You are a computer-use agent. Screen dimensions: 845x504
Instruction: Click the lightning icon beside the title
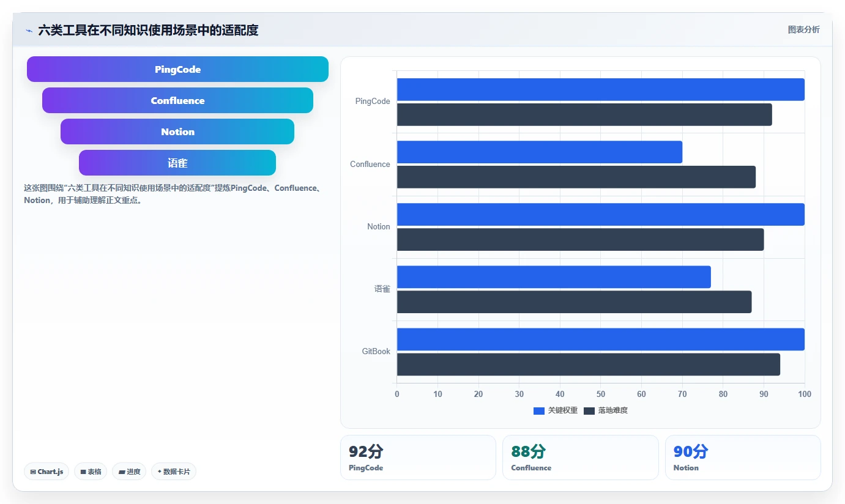(x=29, y=31)
